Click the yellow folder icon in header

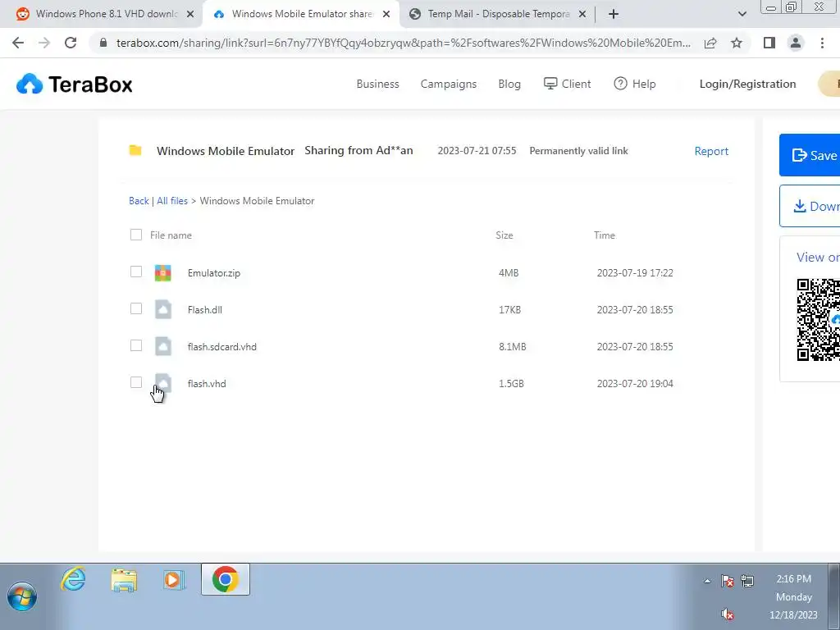tap(135, 151)
